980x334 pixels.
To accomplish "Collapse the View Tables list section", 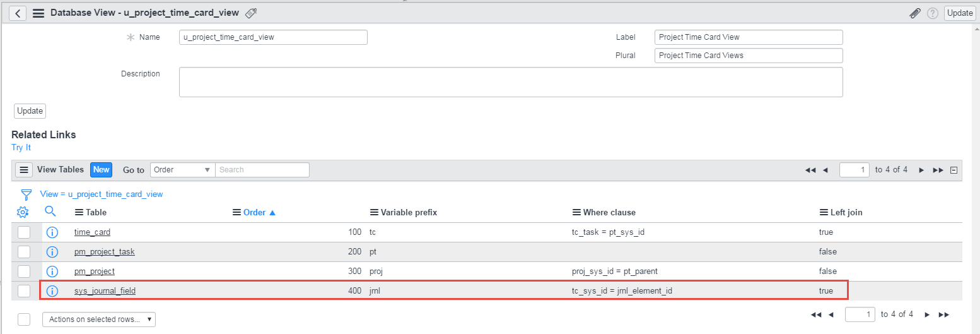I will [954, 170].
